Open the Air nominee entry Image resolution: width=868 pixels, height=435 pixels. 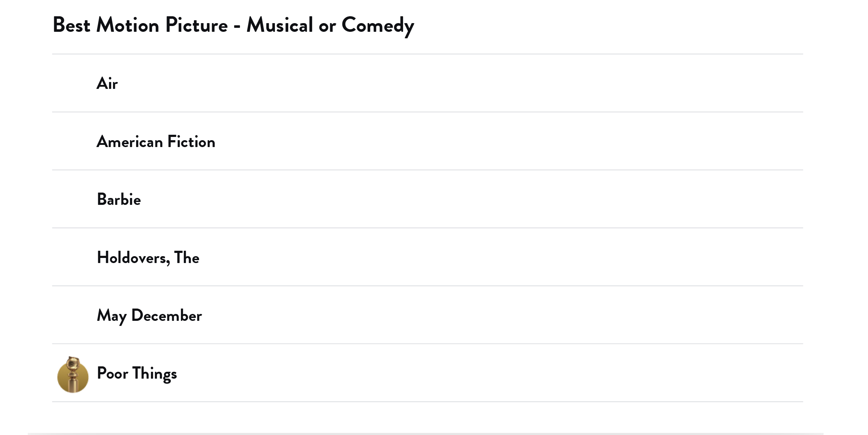107,83
